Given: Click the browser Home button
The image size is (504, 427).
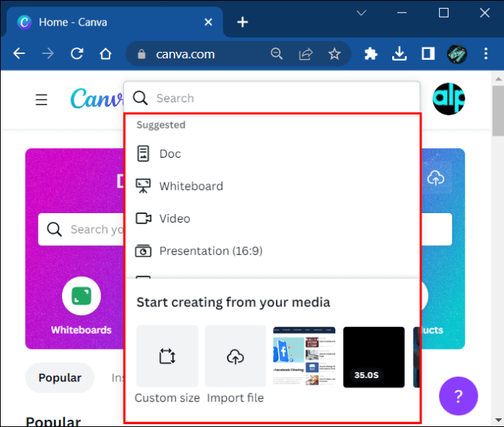Looking at the screenshot, I should tap(105, 54).
